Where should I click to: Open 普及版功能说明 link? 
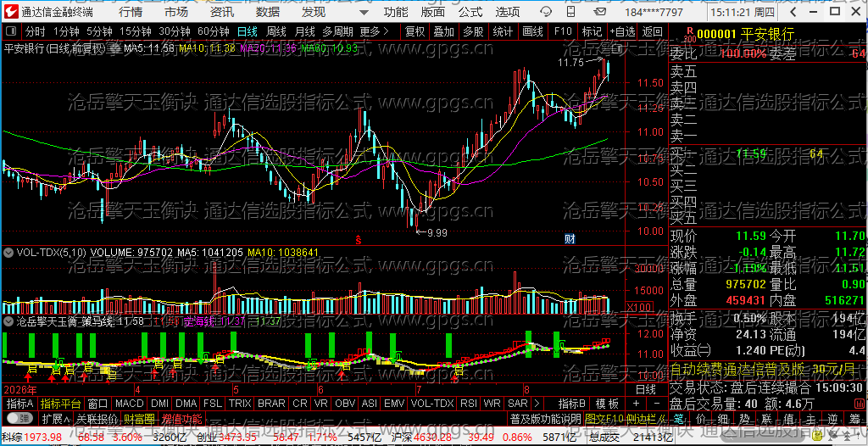click(x=545, y=418)
